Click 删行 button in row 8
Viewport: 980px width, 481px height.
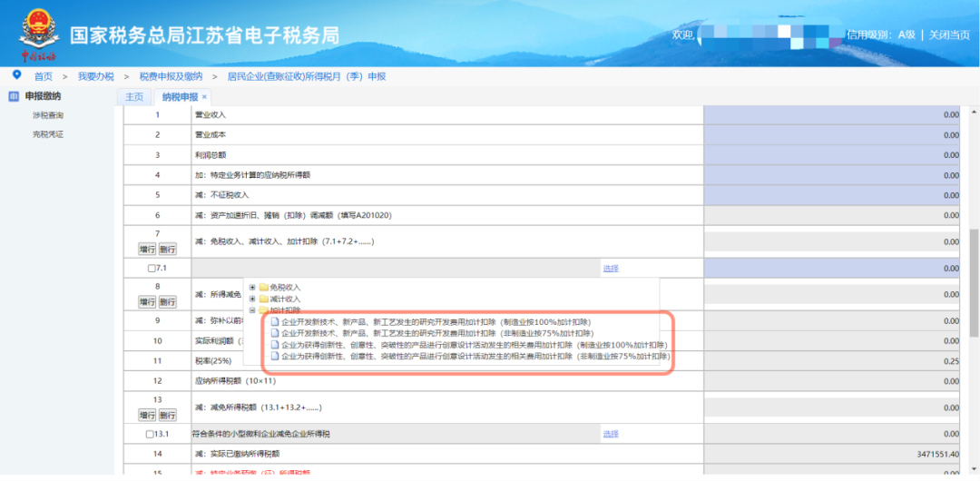(x=168, y=302)
